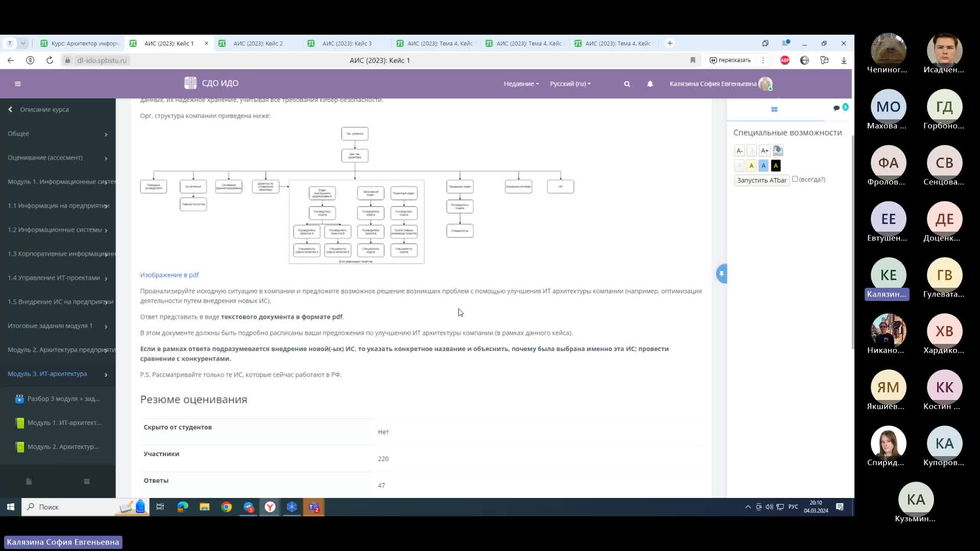
Task: Select participant Исадчен... video tile
Action: 944,54
